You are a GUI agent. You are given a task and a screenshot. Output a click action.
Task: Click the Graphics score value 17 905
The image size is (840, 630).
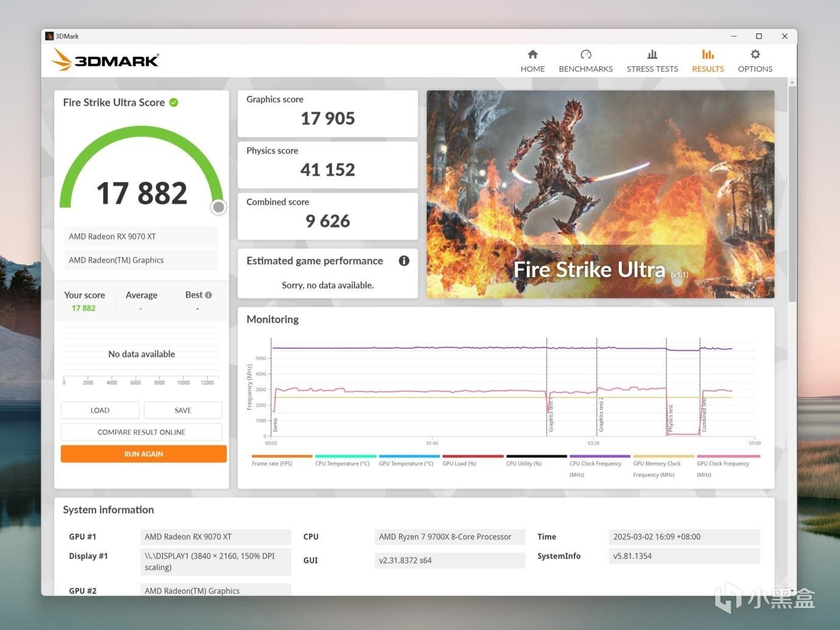pyautogui.click(x=328, y=118)
